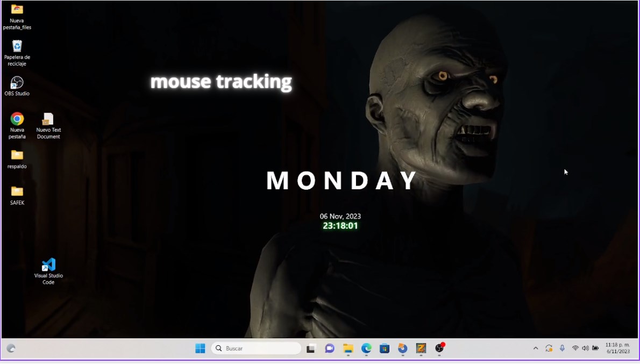Open the Z icon app in taskbar
Image resolution: width=640 pixels, height=364 pixels.
pyautogui.click(x=421, y=348)
